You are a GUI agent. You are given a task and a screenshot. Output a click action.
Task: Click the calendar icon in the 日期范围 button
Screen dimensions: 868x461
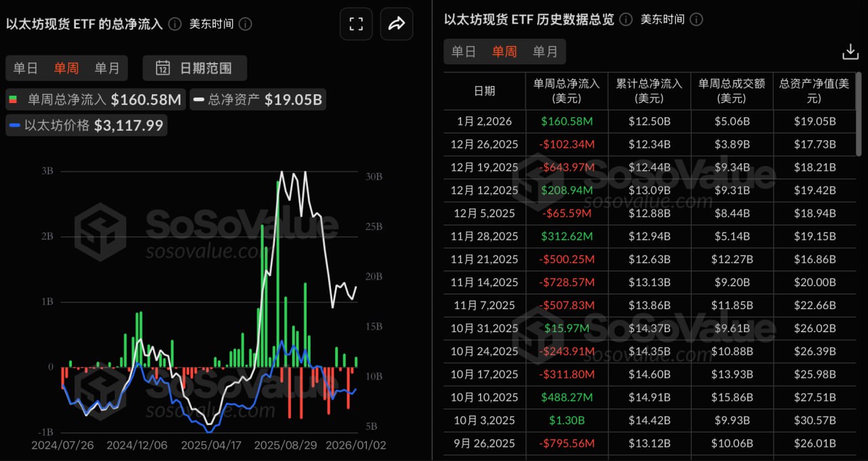tap(163, 68)
